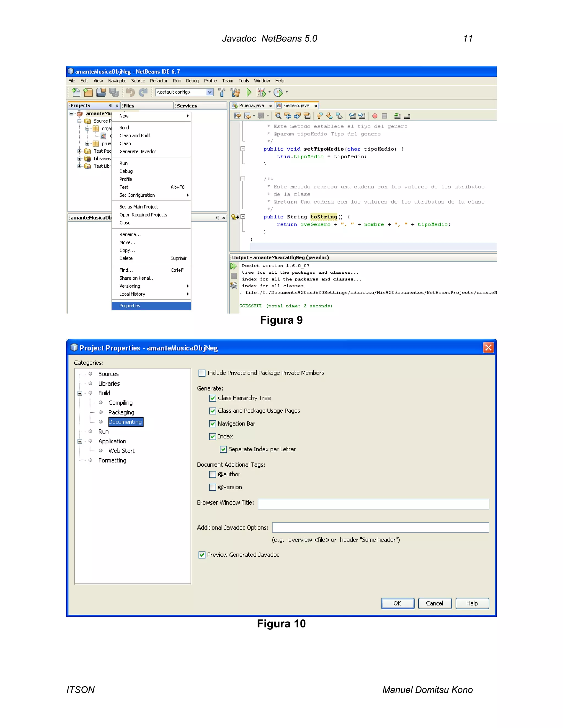Click the Stop Macro Recording square icon
563x728 pixels.
[x=385, y=116]
